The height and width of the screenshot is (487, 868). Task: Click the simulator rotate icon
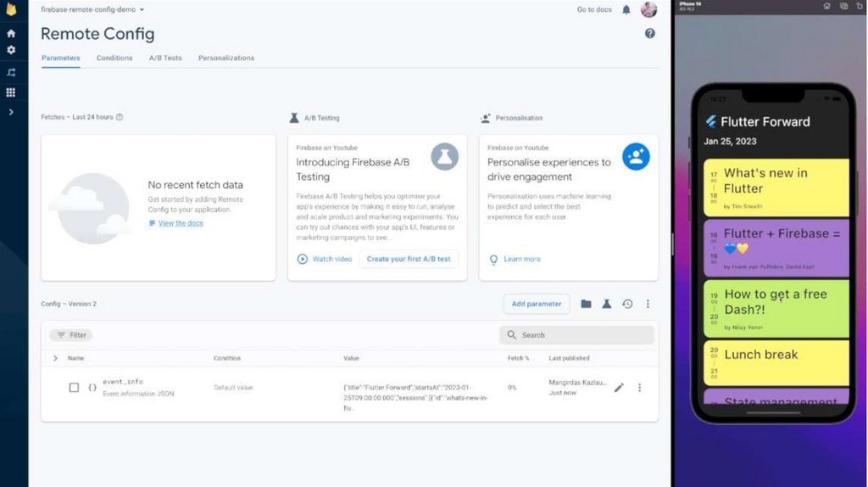(860, 6)
